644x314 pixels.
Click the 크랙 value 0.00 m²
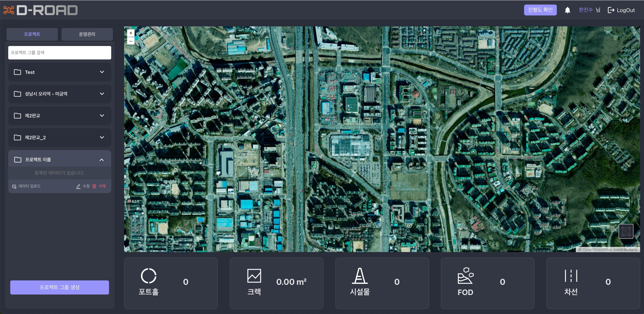[x=291, y=282]
